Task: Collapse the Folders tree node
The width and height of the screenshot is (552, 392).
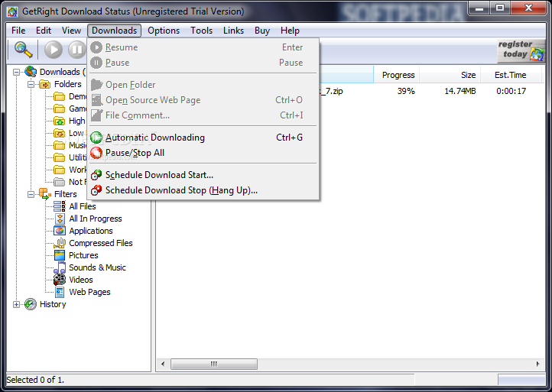Action: tap(31, 85)
